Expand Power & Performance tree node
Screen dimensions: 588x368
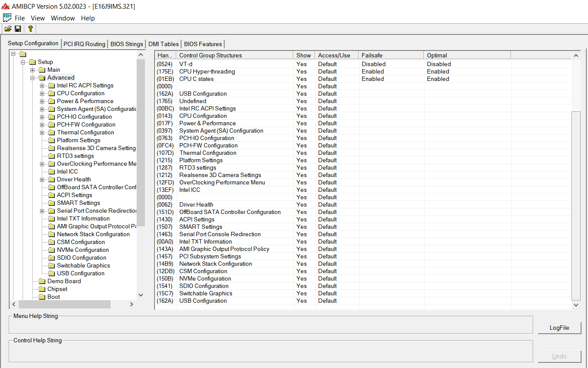pyautogui.click(x=42, y=101)
